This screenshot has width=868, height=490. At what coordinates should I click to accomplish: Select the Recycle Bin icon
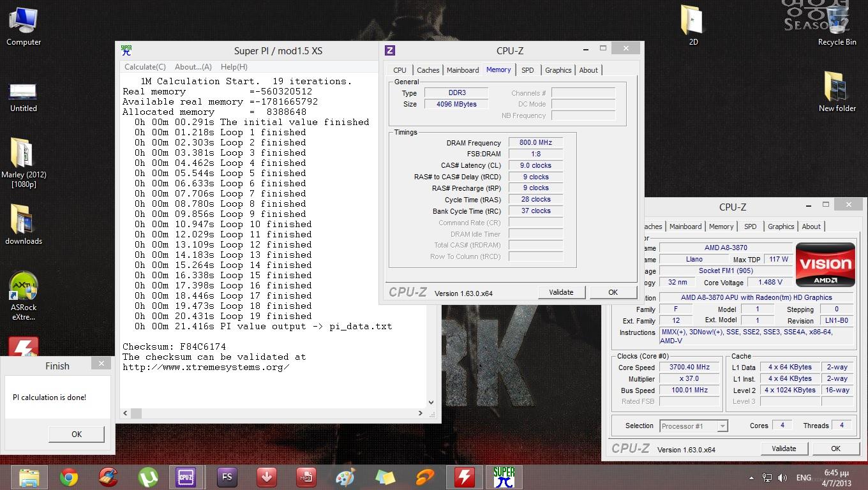point(837,26)
